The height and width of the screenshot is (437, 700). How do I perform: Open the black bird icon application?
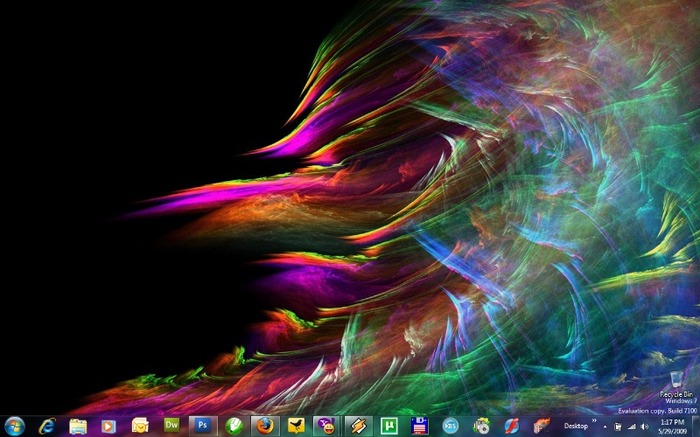(296, 426)
